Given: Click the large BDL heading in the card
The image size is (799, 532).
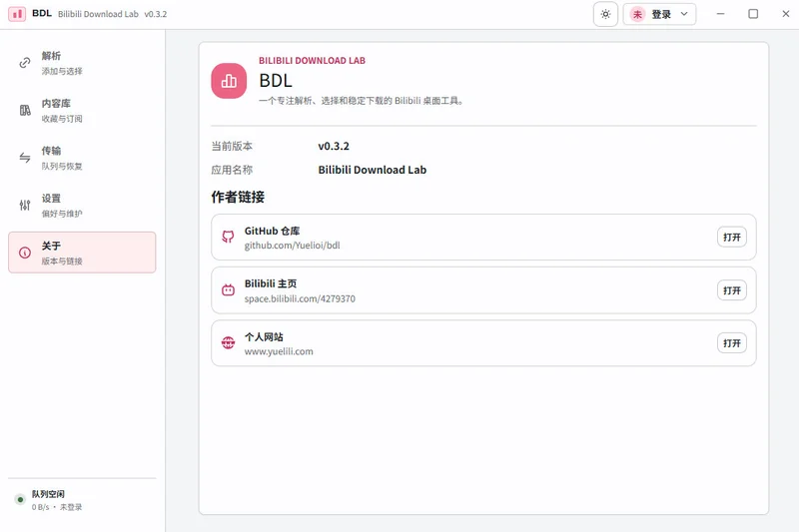Looking at the screenshot, I should 276,81.
